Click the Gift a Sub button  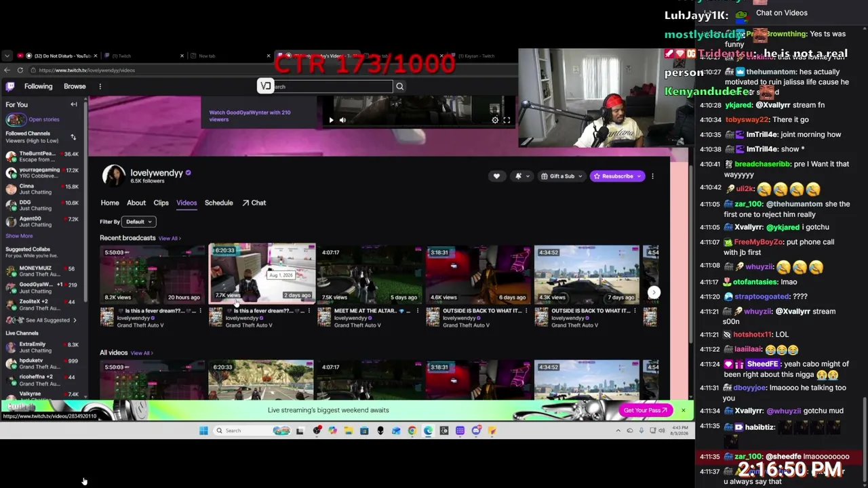(561, 176)
